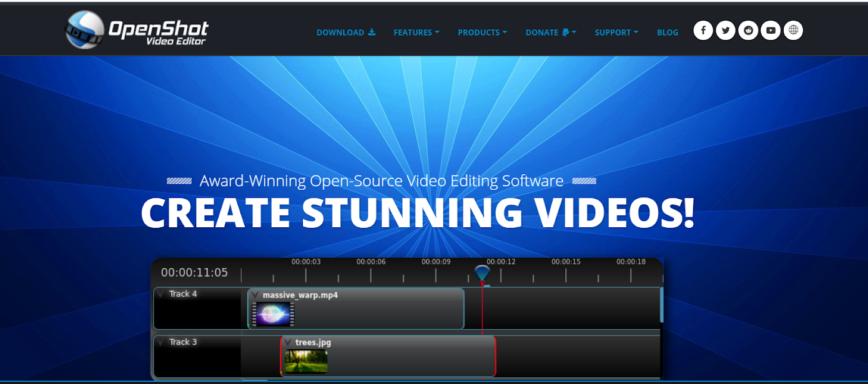The height and width of the screenshot is (384, 868).
Task: Click the Create Stunning Videos headline
Action: (418, 213)
